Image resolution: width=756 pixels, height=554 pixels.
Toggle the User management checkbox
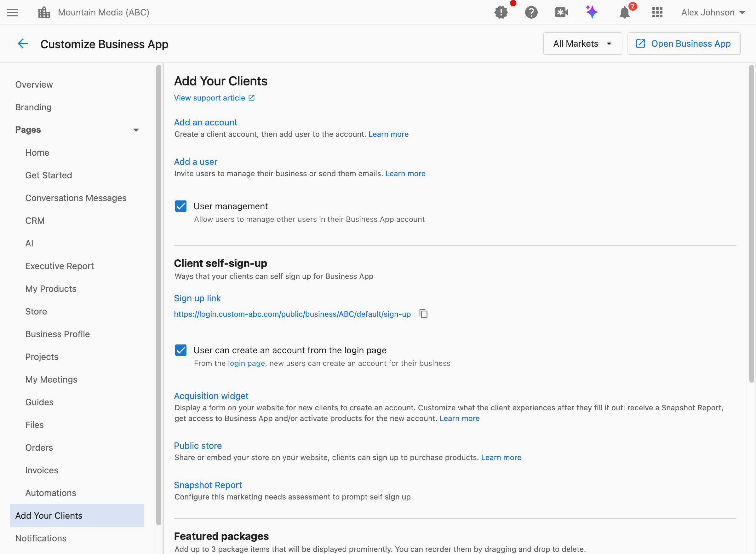coord(181,206)
